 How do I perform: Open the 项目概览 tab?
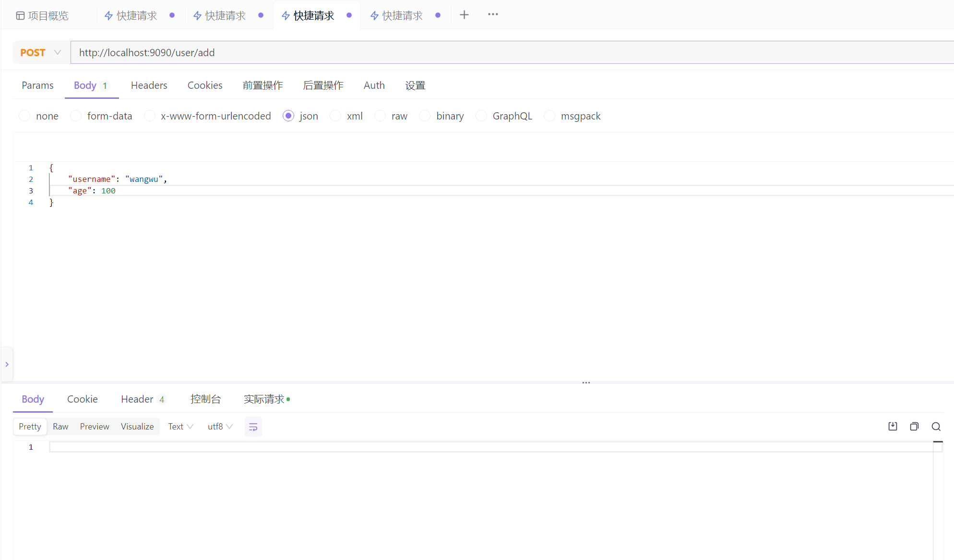42,16
